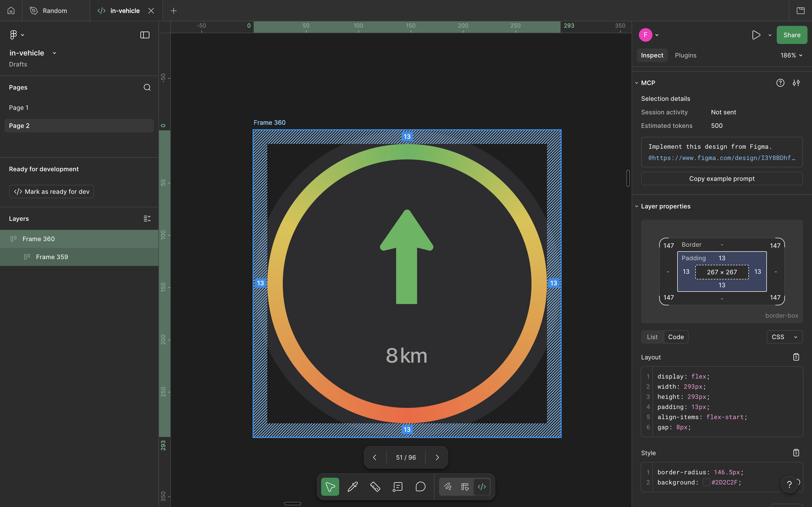Switch to the Random tab

(x=54, y=10)
